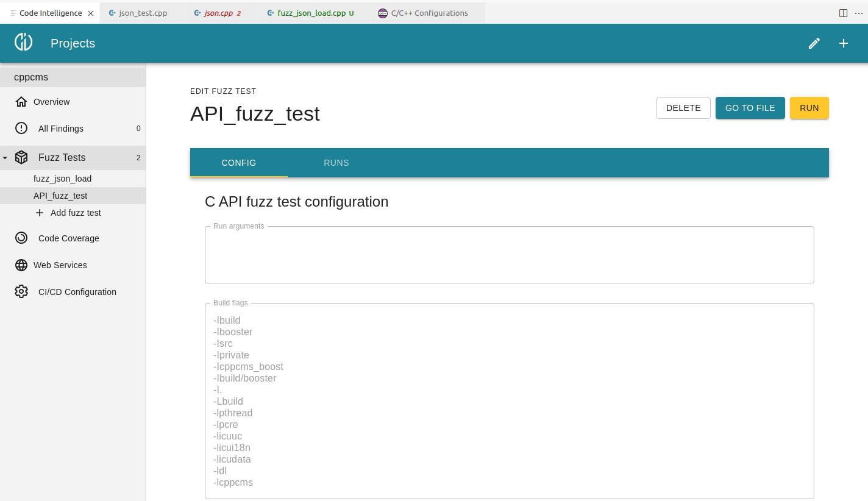Click the Overview home icon

coord(21,102)
